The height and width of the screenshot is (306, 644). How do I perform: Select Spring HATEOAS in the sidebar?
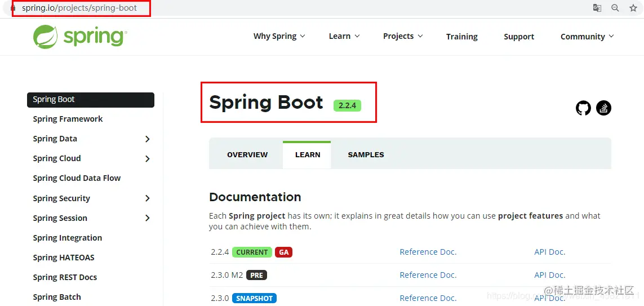[x=64, y=258]
